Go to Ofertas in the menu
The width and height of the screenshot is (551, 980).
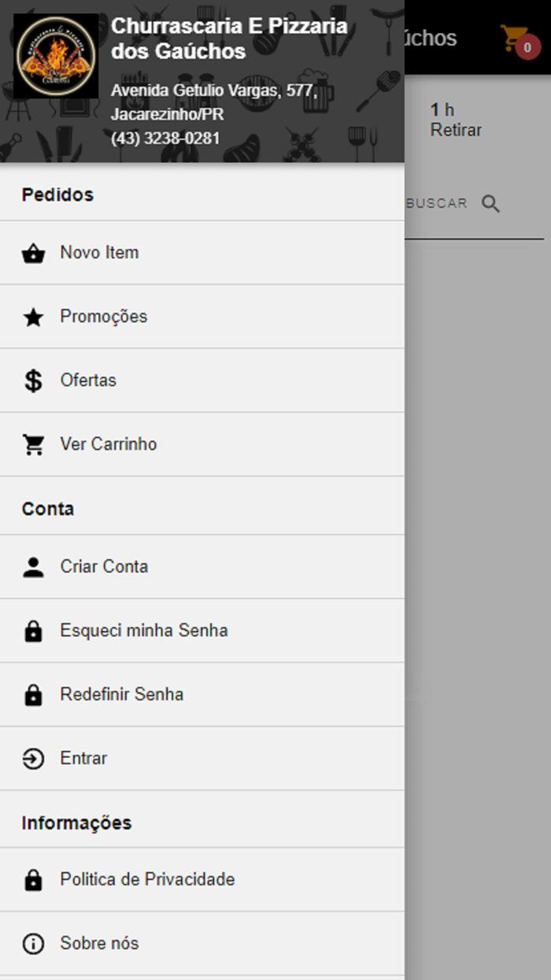tap(88, 380)
